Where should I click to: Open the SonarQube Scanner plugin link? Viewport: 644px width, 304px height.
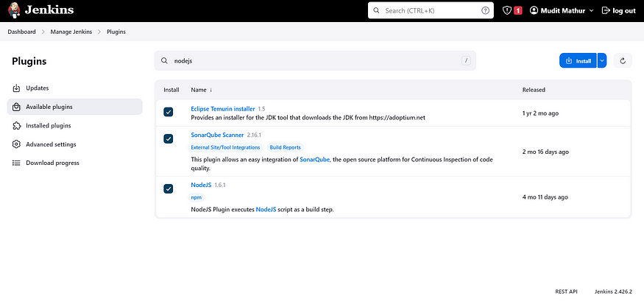[x=217, y=135]
